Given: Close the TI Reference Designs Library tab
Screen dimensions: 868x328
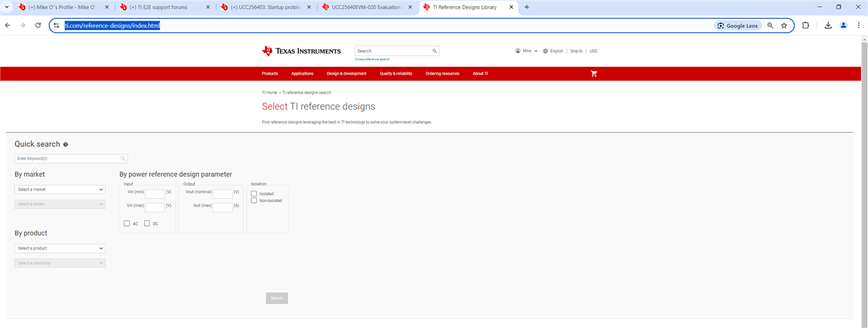Looking at the screenshot, I should [x=510, y=7].
